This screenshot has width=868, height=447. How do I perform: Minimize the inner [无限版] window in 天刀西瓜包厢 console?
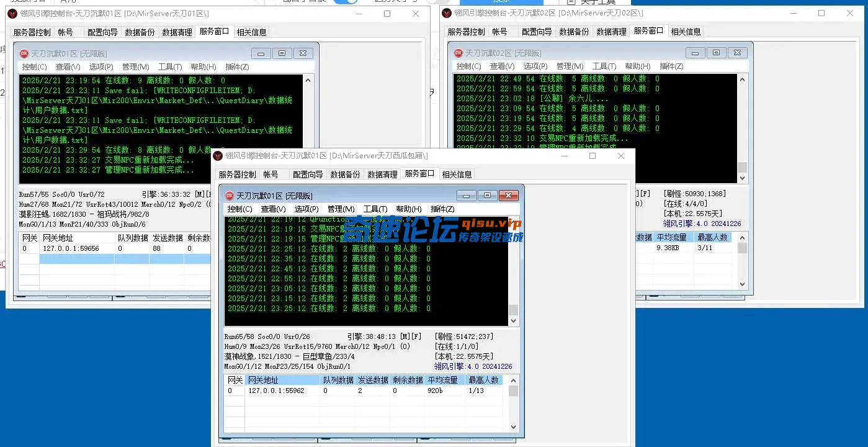tap(467, 196)
